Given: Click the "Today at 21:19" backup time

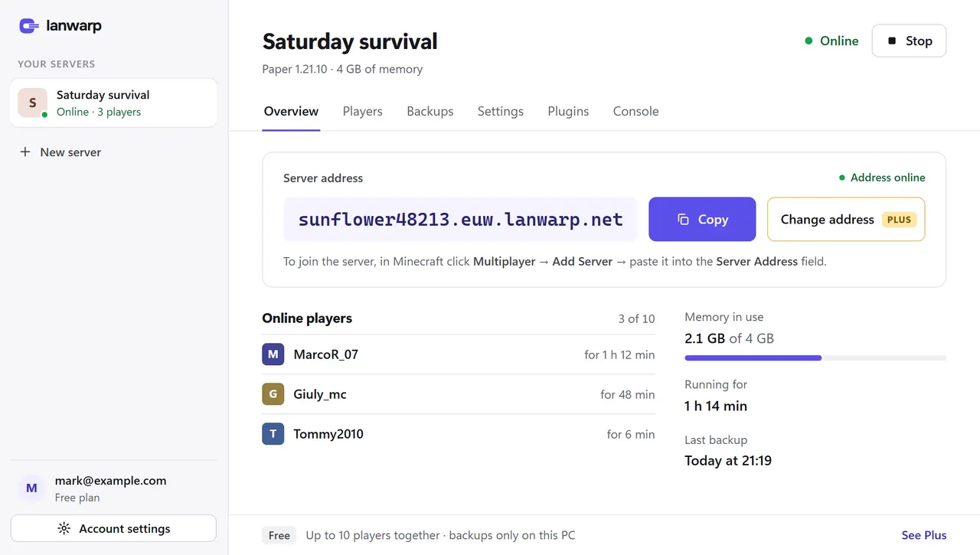Looking at the screenshot, I should pos(728,461).
